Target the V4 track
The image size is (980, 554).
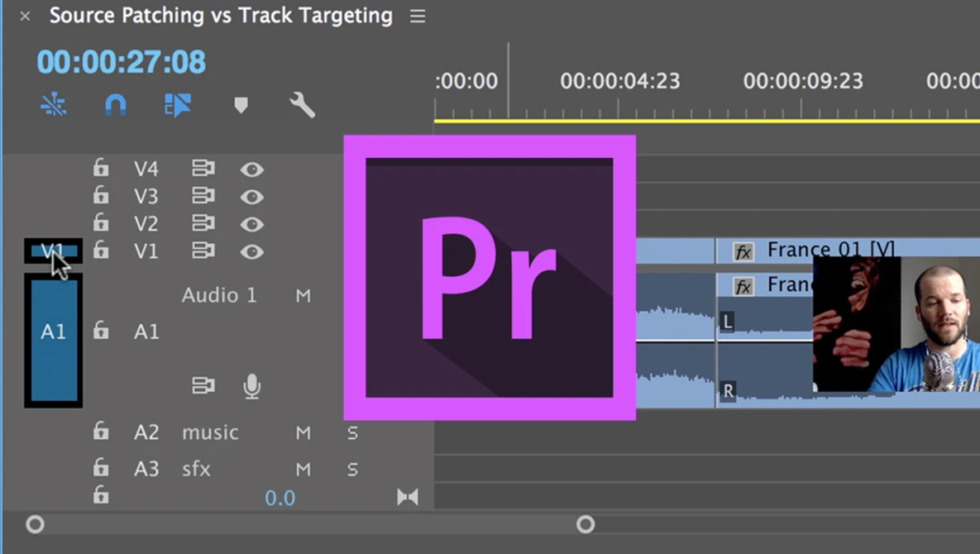click(x=146, y=169)
